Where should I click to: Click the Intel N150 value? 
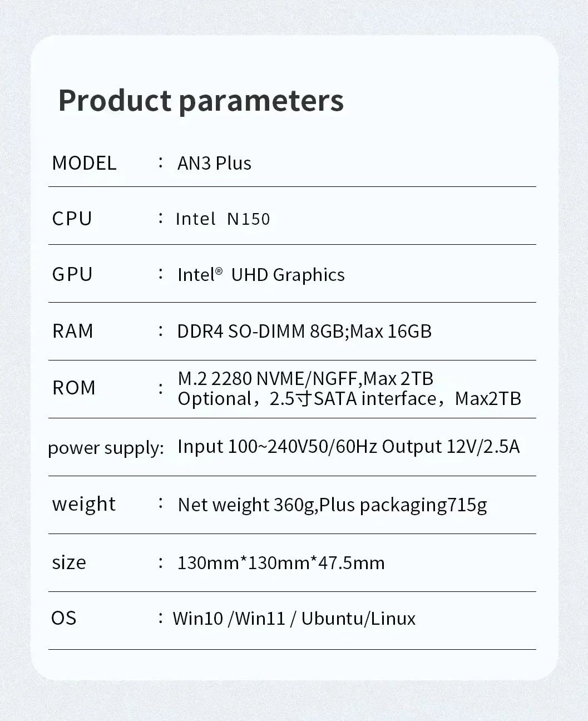tap(224, 219)
